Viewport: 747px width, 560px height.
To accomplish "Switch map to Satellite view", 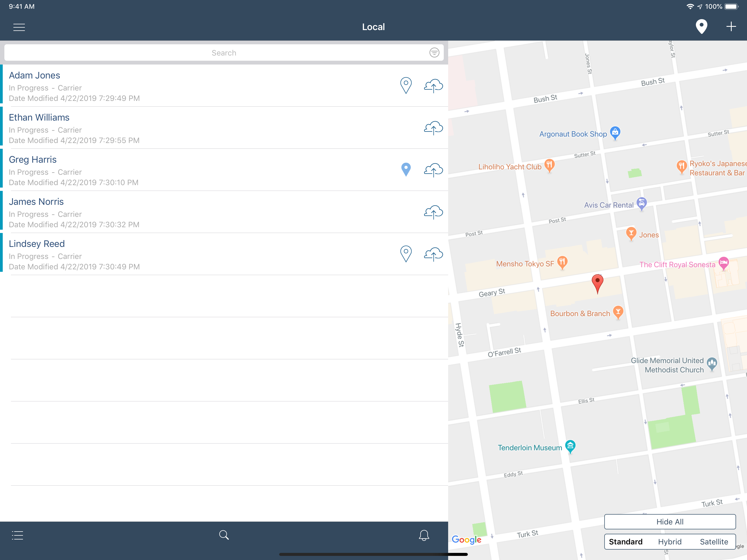I will click(x=714, y=542).
